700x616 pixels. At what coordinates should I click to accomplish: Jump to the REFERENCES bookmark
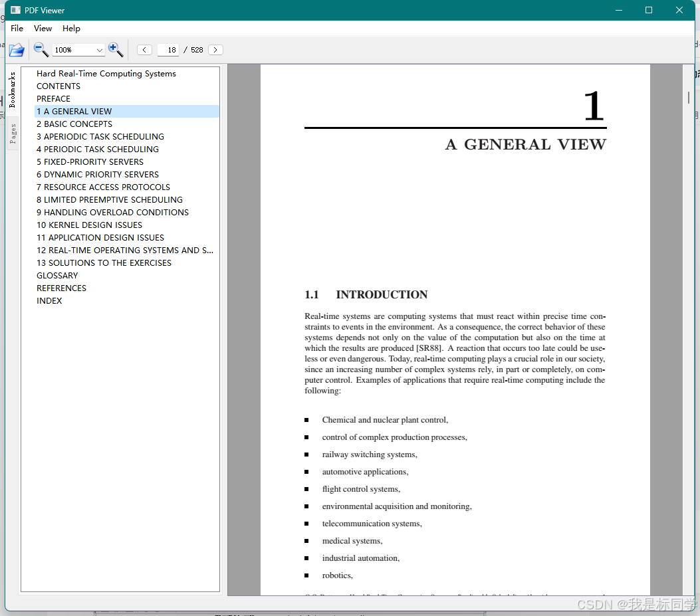coord(62,288)
